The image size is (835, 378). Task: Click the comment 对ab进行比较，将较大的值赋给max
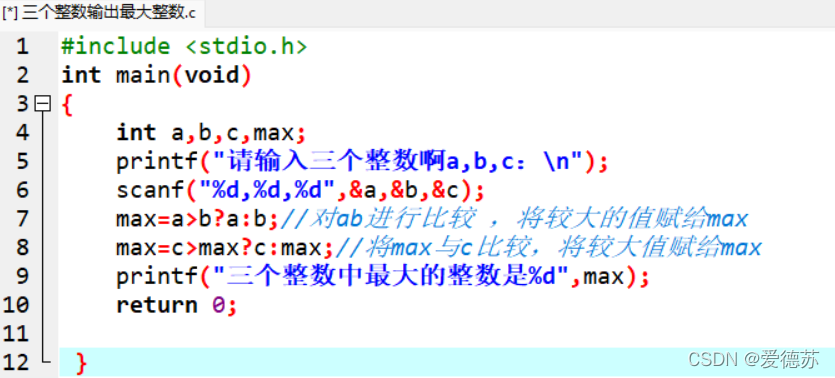click(514, 219)
